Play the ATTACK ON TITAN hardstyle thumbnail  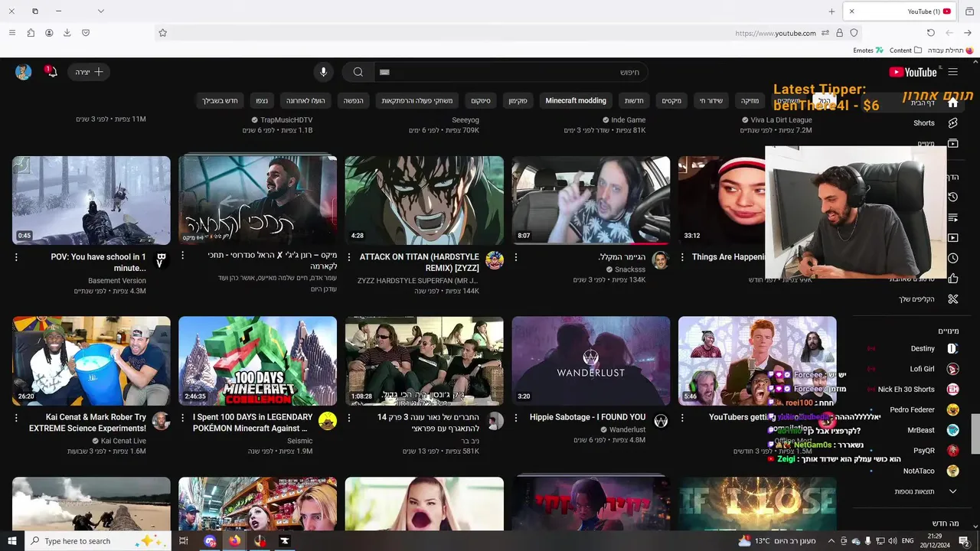(x=424, y=201)
